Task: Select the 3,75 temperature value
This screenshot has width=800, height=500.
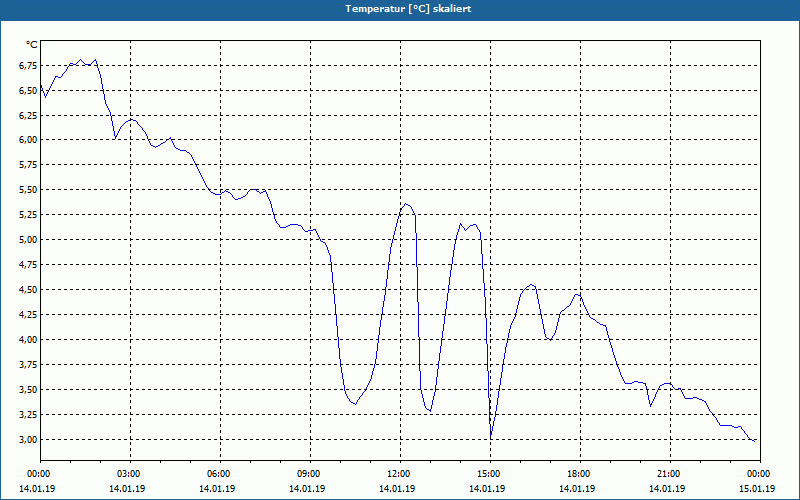Action: pos(28,365)
